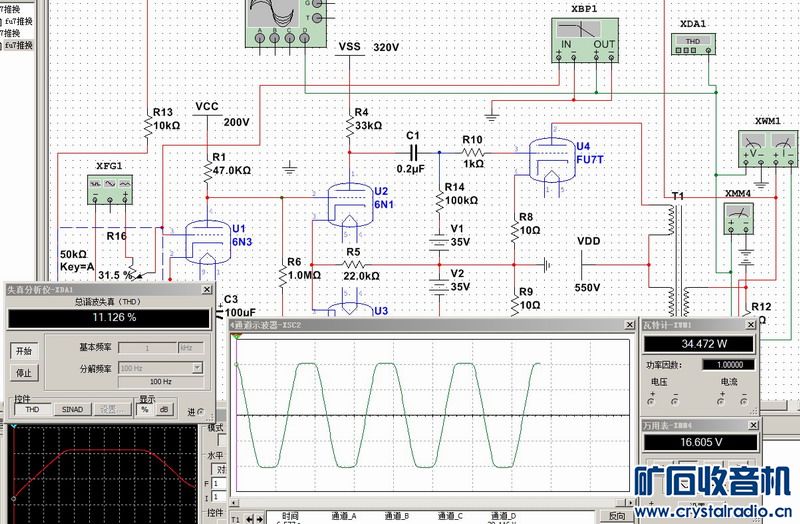Click the 反向 reverse button on oscilloscope

(618, 516)
